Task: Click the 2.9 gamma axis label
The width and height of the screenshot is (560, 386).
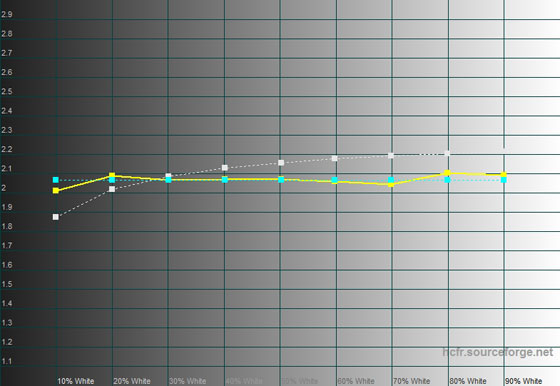Action: (7, 14)
